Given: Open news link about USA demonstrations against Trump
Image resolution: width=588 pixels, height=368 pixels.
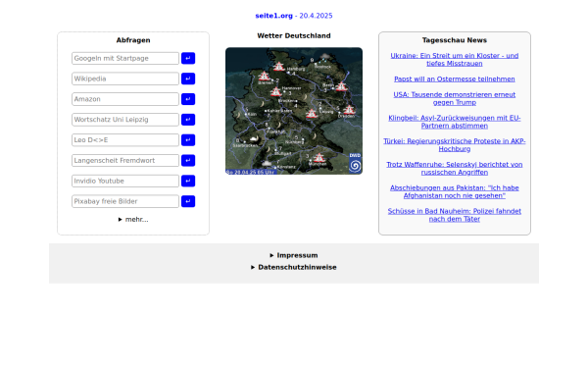Looking at the screenshot, I should (x=455, y=98).
